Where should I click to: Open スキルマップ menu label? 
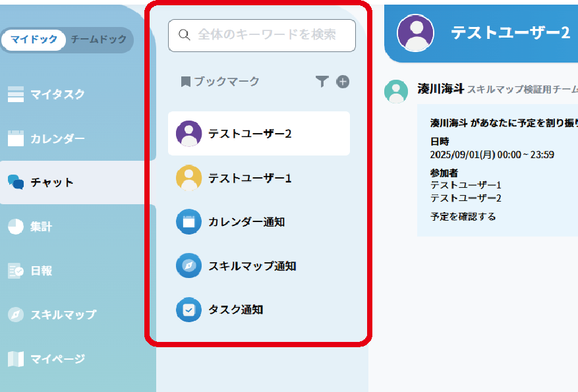(x=63, y=315)
